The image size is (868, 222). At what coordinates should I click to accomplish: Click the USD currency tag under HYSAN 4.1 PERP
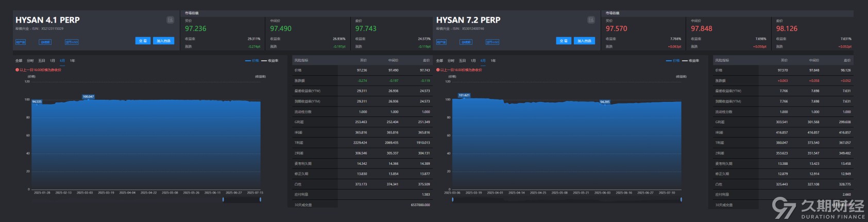click(x=72, y=42)
